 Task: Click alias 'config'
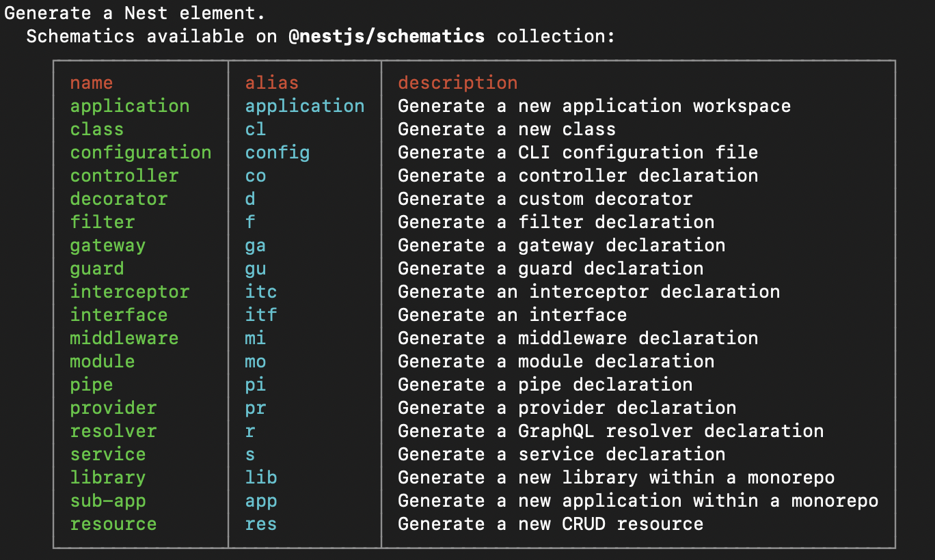pos(277,153)
